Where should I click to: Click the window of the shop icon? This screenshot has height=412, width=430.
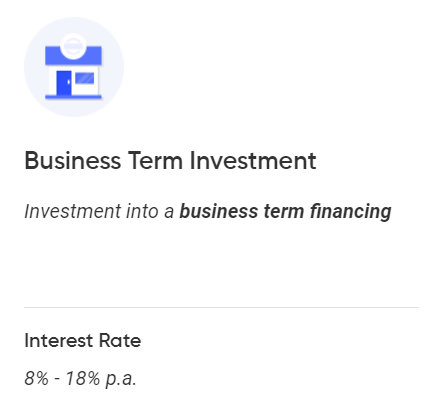[x=85, y=79]
